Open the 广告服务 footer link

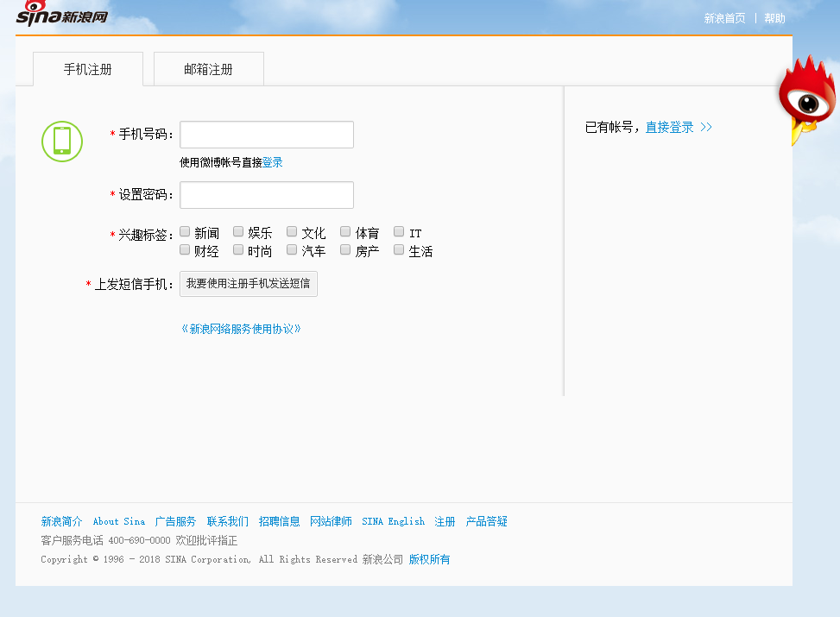coord(176,521)
